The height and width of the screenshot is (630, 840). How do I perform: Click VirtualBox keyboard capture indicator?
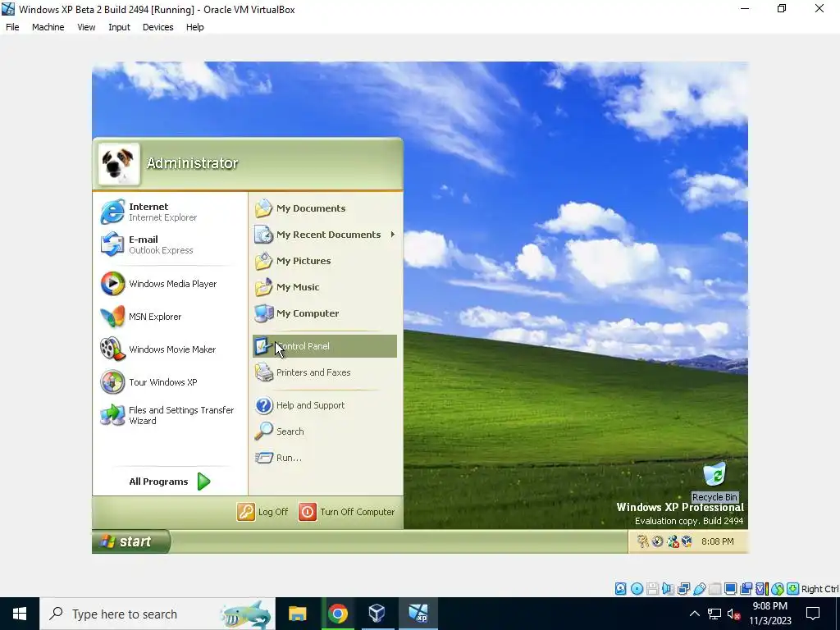793,589
